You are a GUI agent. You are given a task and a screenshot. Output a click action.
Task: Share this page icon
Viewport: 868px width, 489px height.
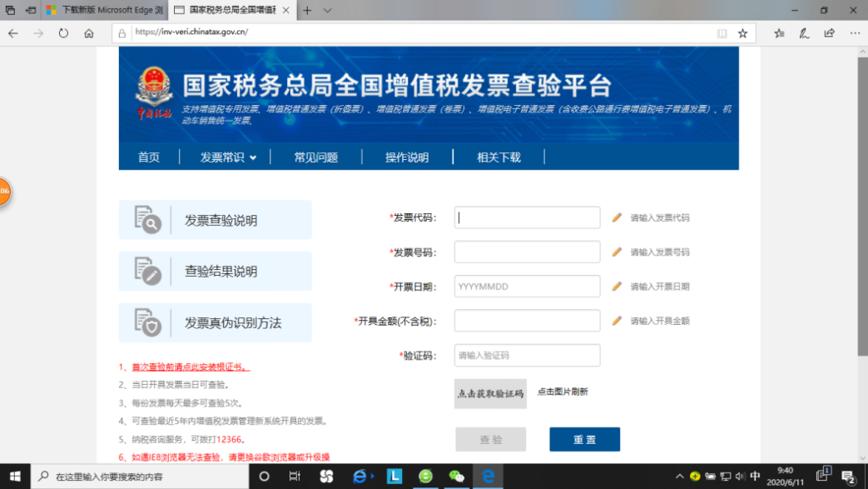829,33
